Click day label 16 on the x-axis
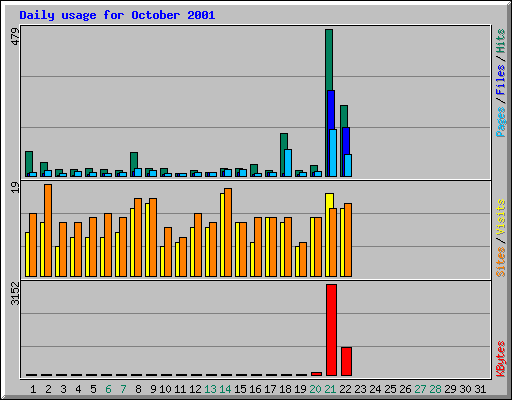Viewport: 512px width, 400px height. coord(255,389)
